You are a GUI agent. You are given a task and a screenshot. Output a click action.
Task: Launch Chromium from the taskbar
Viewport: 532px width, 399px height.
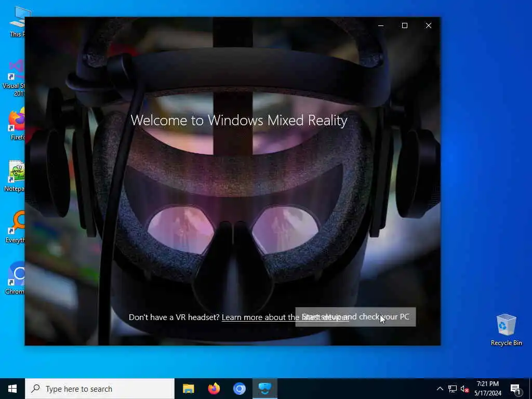[x=239, y=389]
